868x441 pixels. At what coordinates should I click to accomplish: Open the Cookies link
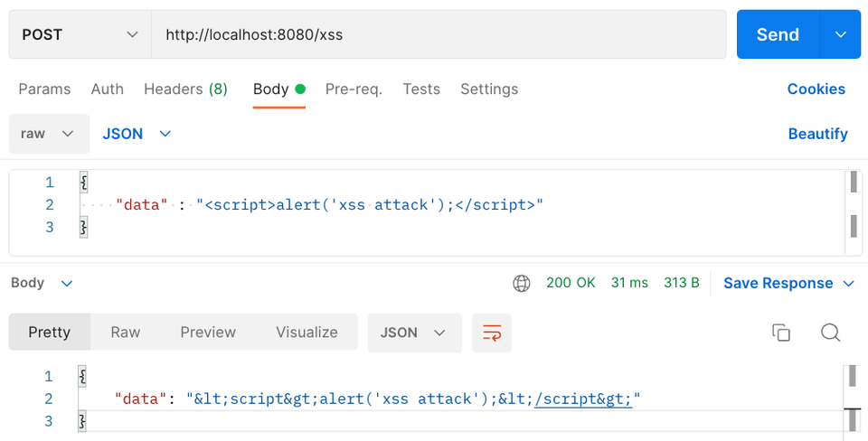click(x=816, y=89)
